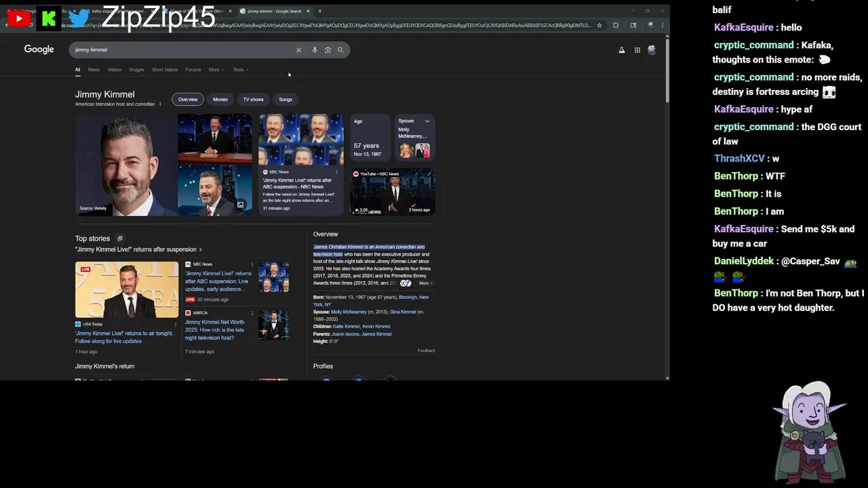Image resolution: width=868 pixels, height=488 pixels.
Task: Switch to the Images tab
Action: (x=136, y=70)
